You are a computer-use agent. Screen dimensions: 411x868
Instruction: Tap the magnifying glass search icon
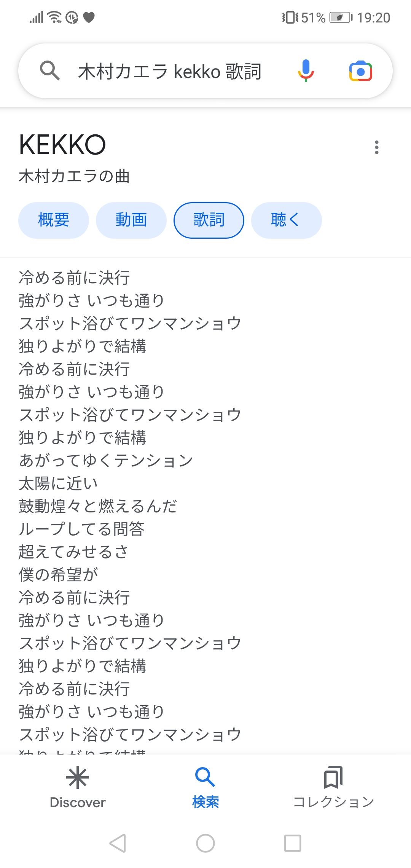pos(50,71)
